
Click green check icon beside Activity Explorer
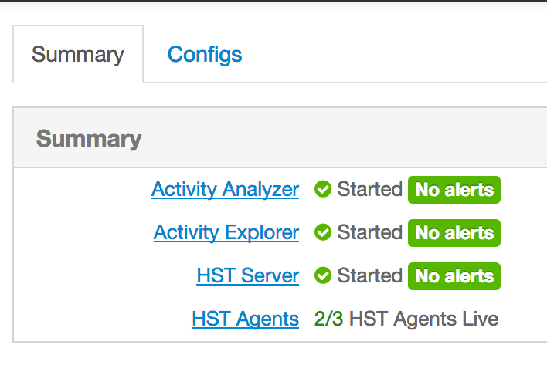[x=323, y=232]
